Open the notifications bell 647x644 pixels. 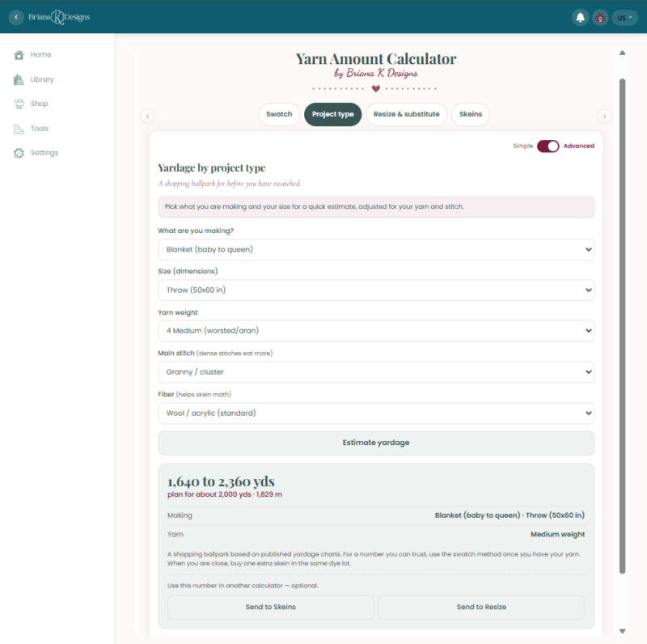pyautogui.click(x=580, y=17)
